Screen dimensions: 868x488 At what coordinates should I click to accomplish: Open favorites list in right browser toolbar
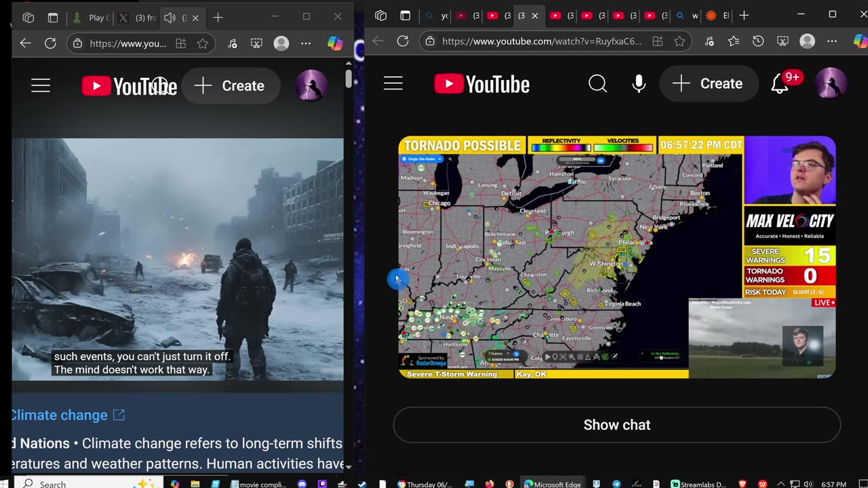734,41
